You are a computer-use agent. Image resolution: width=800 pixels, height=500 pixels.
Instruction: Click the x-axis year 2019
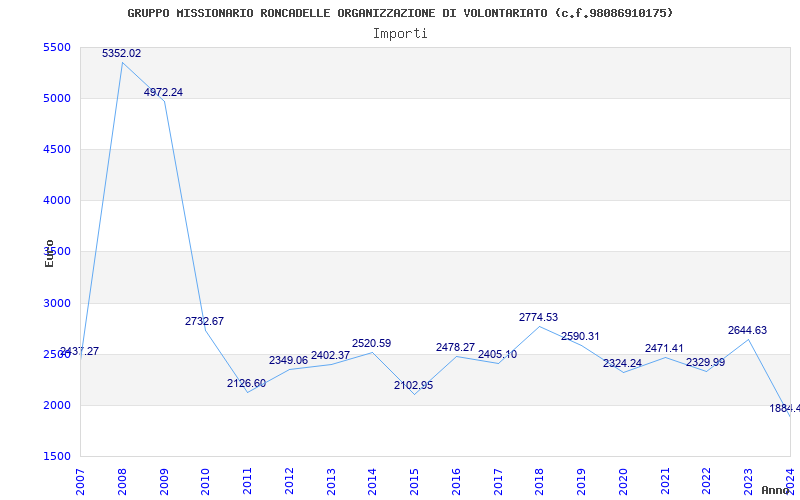(581, 482)
